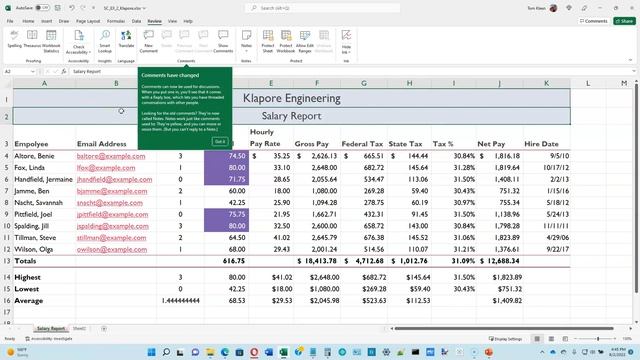Toggle the AutoSave switch
The height and width of the screenshot is (360, 640).
tap(42, 8)
